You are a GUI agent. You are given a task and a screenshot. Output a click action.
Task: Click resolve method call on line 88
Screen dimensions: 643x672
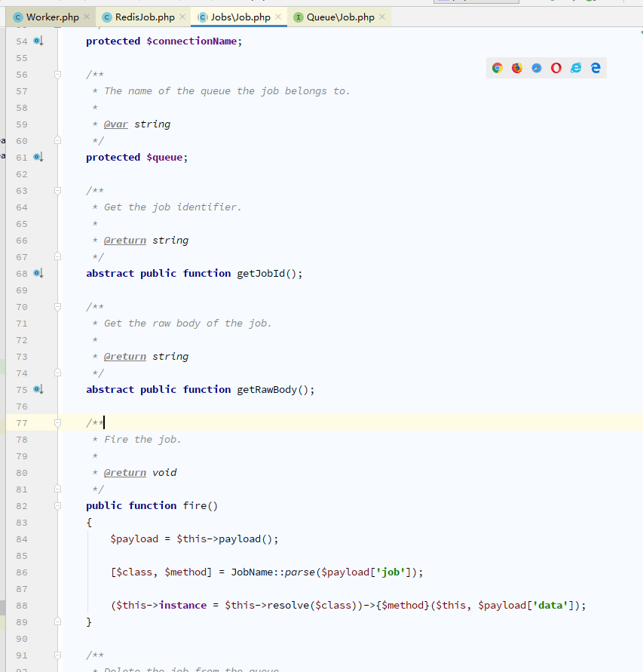[x=288, y=605]
